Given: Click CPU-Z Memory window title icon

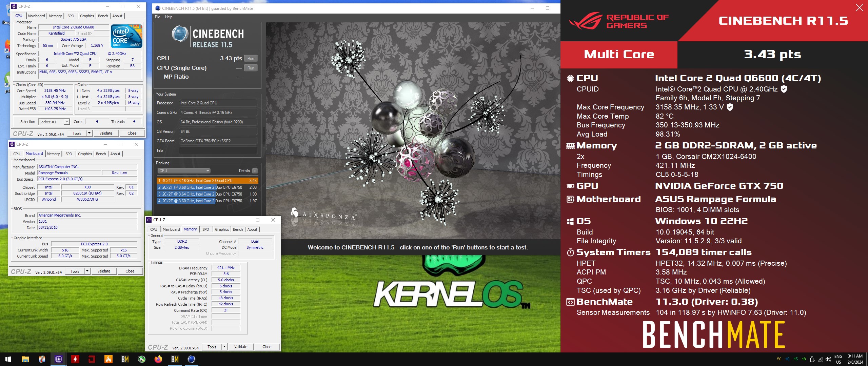Looking at the screenshot, I should click(x=149, y=220).
